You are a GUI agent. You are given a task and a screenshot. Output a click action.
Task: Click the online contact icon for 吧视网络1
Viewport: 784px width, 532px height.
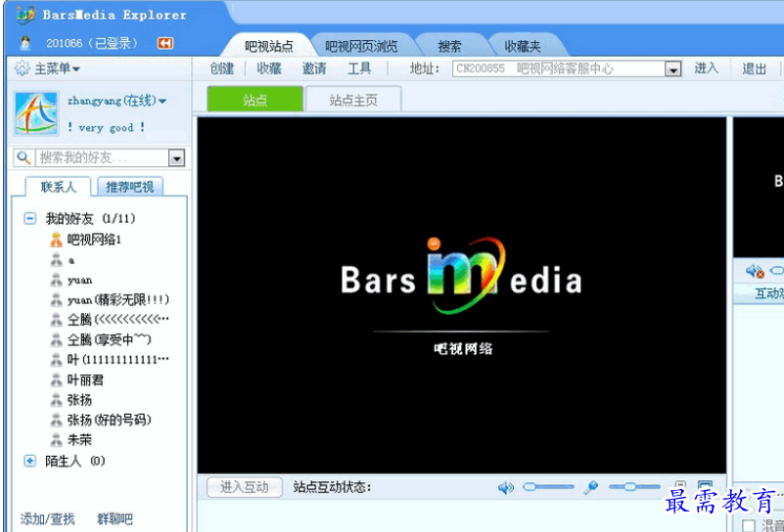coord(56,241)
